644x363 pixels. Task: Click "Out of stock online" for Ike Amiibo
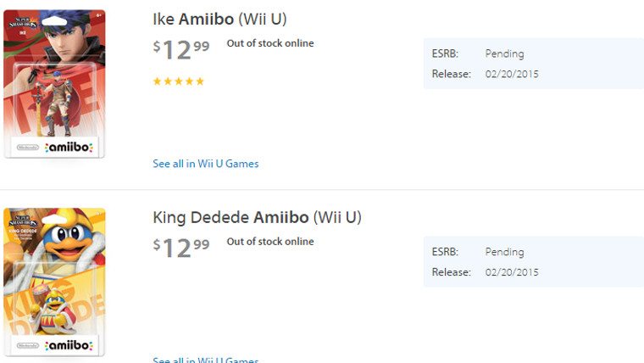point(269,43)
